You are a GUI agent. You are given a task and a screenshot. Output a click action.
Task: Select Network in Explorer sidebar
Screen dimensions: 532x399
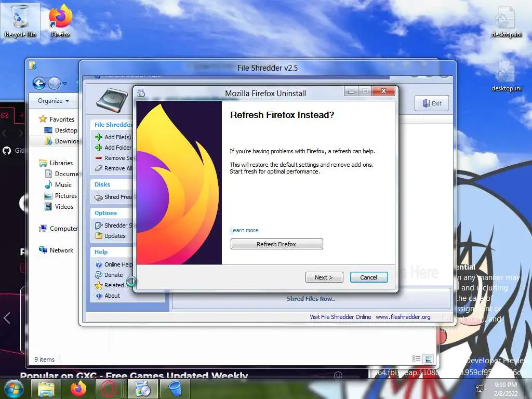(56, 250)
